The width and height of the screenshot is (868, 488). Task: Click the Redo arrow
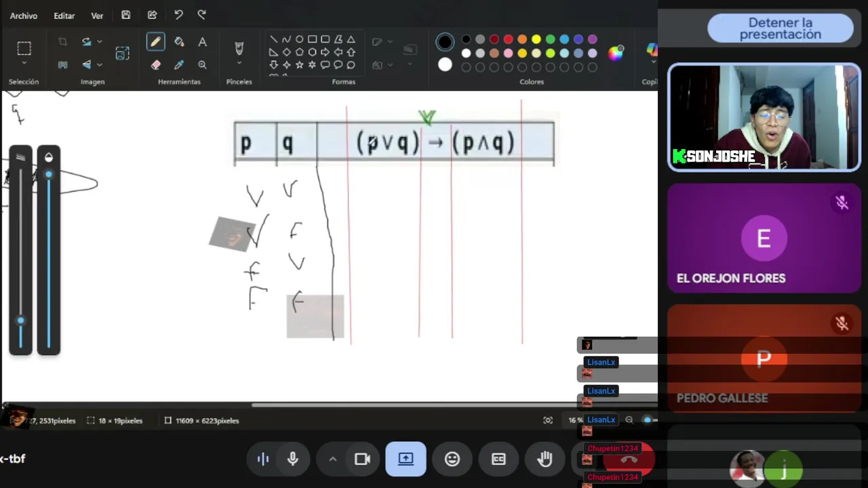pyautogui.click(x=202, y=15)
